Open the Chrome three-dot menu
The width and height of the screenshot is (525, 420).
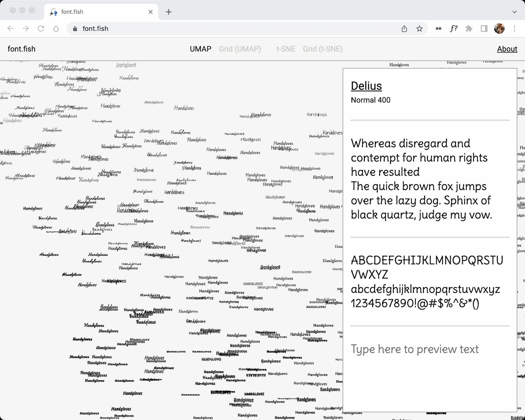point(514,28)
